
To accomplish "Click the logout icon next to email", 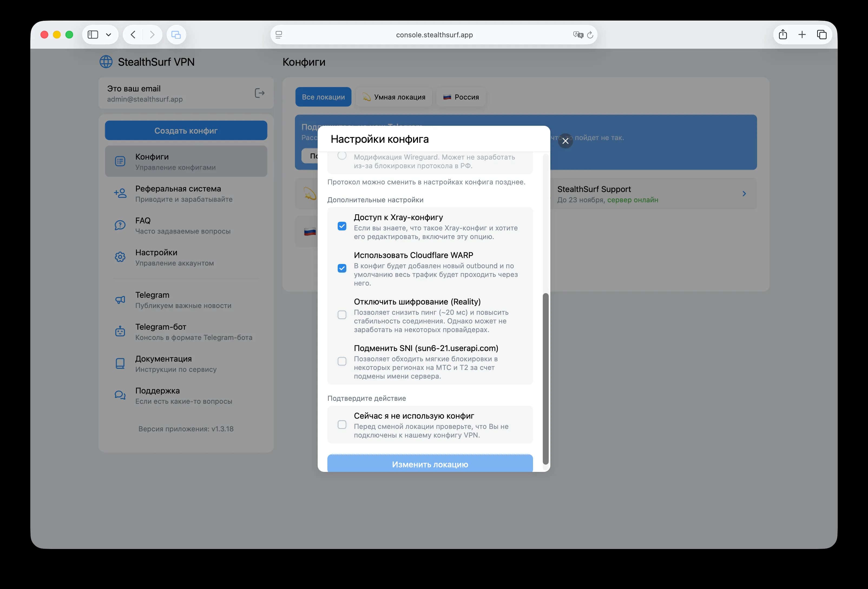I will (259, 93).
